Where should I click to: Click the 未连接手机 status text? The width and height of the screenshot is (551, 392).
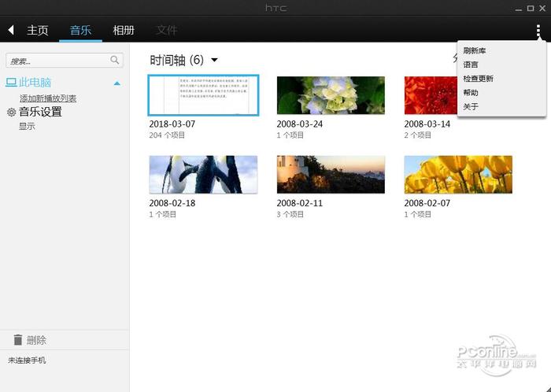pos(27,361)
